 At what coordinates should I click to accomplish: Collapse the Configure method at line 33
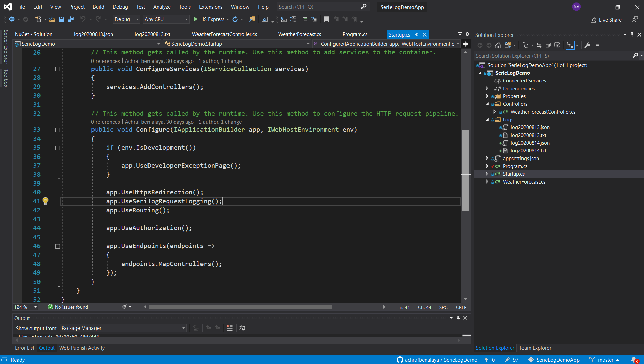[x=58, y=130]
